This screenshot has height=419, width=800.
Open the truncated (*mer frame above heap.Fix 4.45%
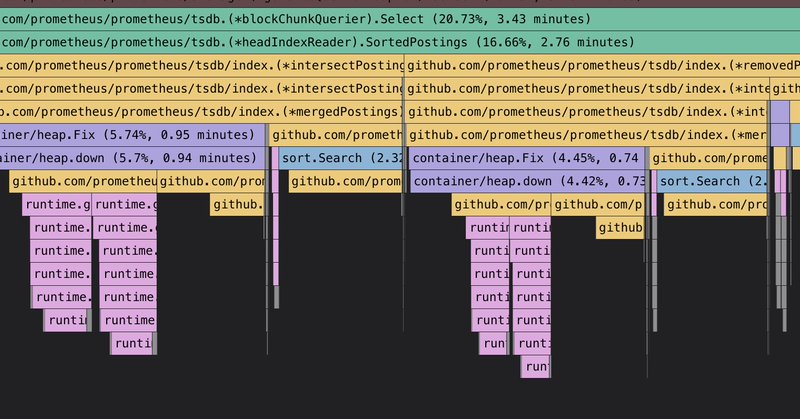(587, 135)
